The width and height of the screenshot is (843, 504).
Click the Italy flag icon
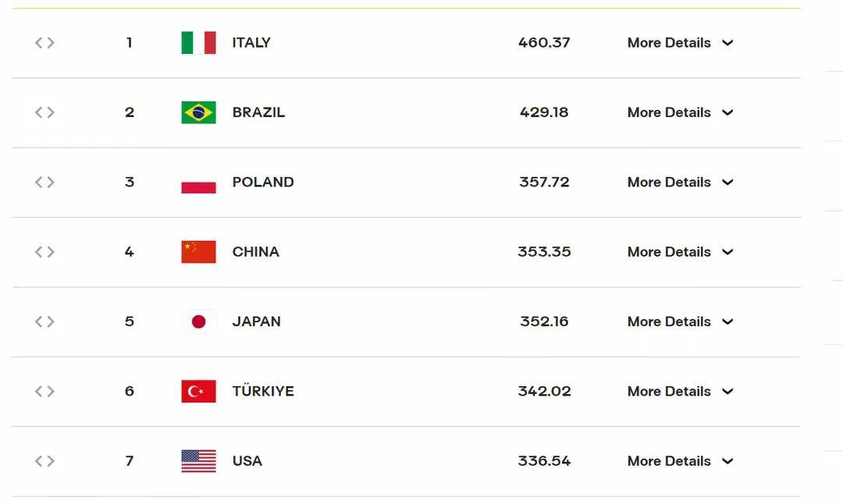198,43
